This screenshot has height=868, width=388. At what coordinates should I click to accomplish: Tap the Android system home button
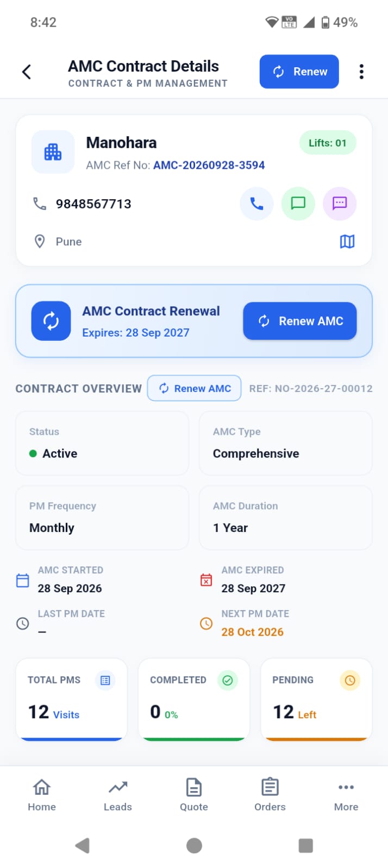coord(194,845)
